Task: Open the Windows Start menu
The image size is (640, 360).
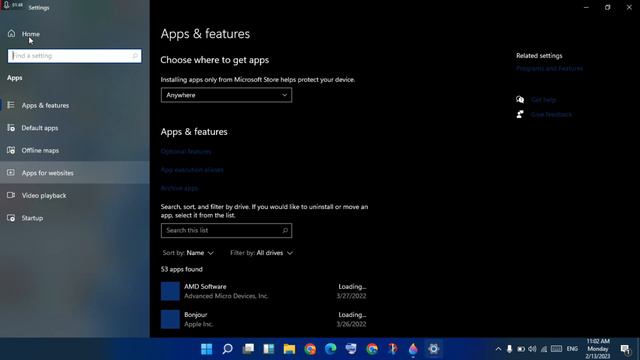Action: [207, 349]
